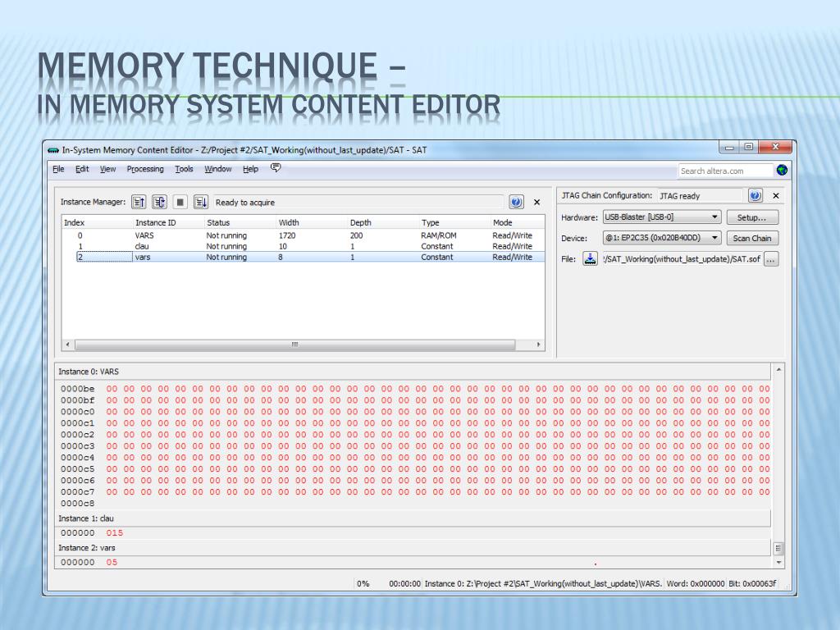Click the Scan Chain button
The width and height of the screenshot is (840, 630).
tap(752, 238)
